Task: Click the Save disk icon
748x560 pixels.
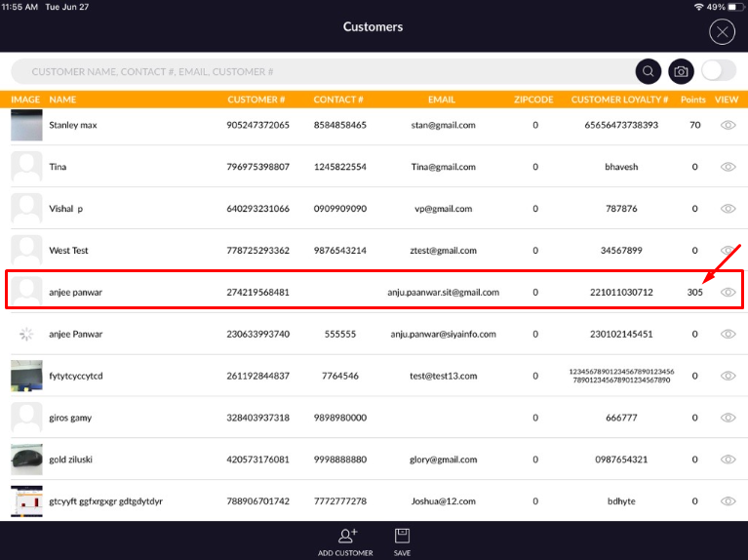Action: (402, 536)
